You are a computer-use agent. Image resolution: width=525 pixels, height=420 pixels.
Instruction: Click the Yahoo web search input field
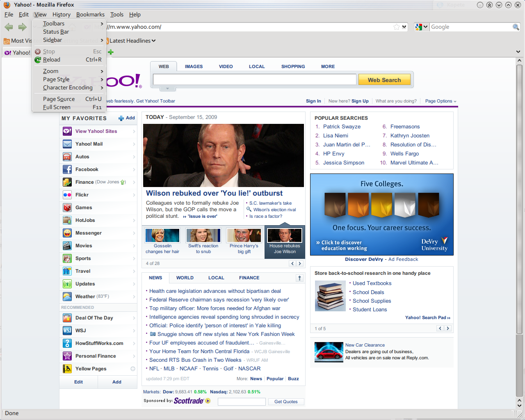[254, 80]
